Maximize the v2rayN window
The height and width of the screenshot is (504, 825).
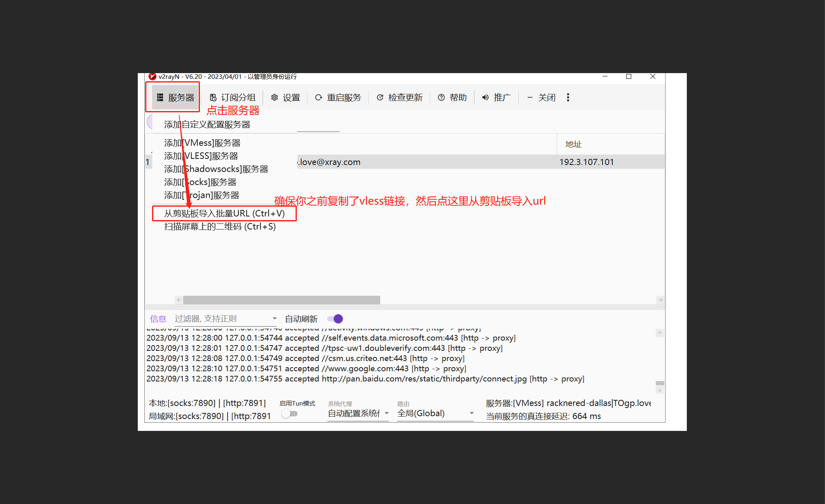pyautogui.click(x=629, y=77)
